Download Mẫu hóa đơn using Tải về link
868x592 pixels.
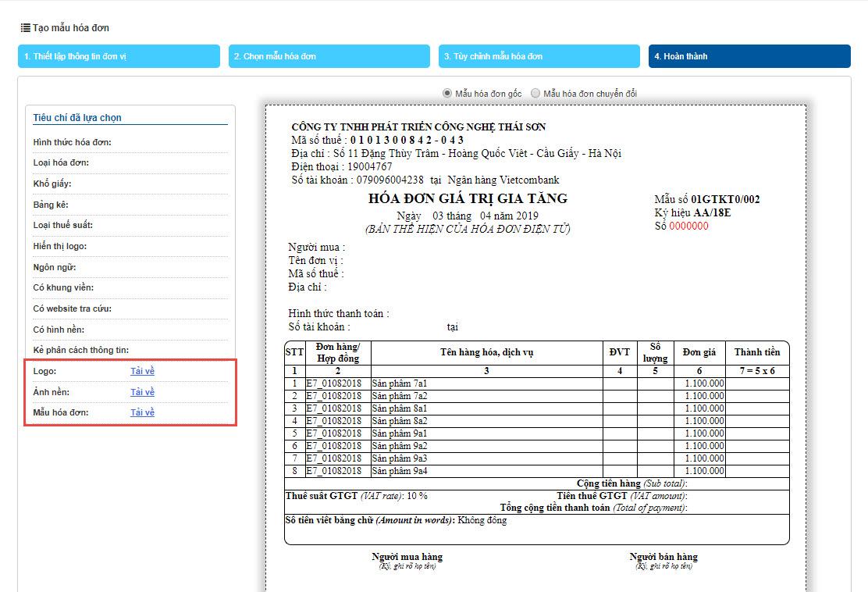click(x=142, y=412)
